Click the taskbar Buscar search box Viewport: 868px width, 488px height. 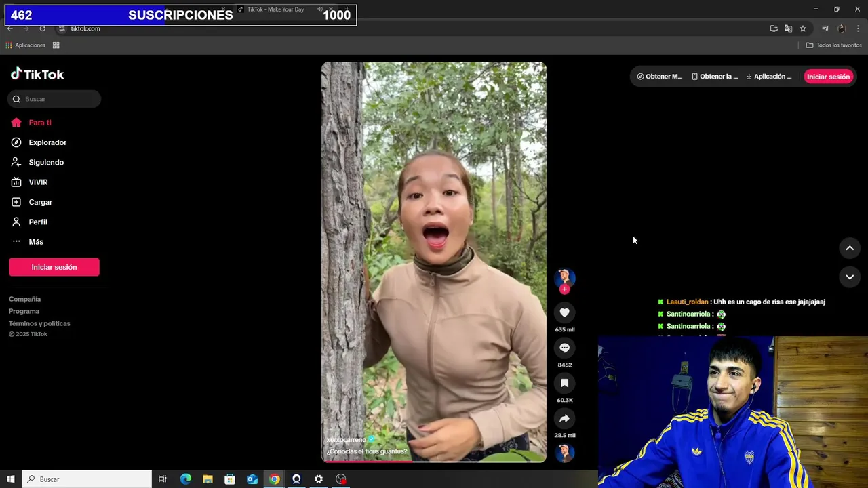(x=87, y=479)
